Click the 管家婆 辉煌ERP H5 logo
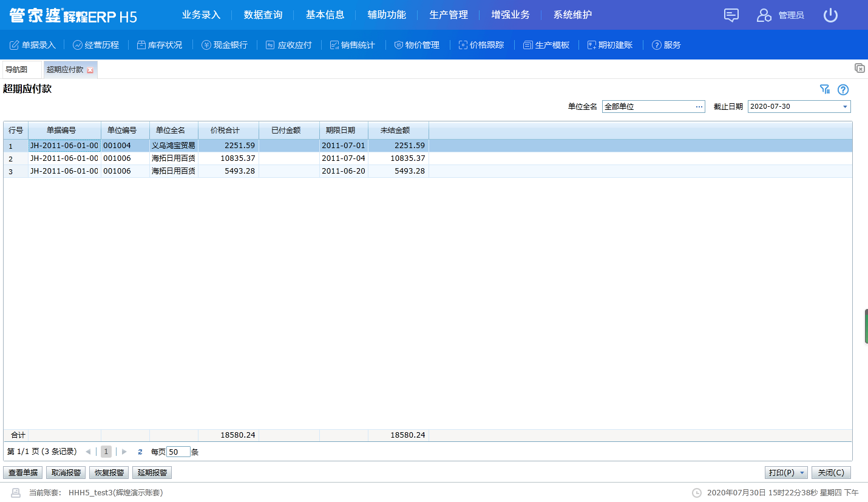The width and height of the screenshot is (868, 502). point(73,16)
